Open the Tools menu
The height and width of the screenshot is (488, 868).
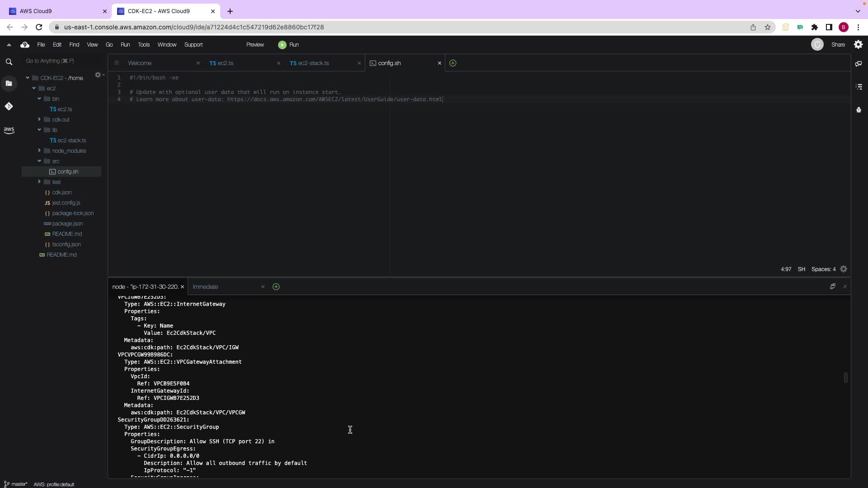pos(143,45)
